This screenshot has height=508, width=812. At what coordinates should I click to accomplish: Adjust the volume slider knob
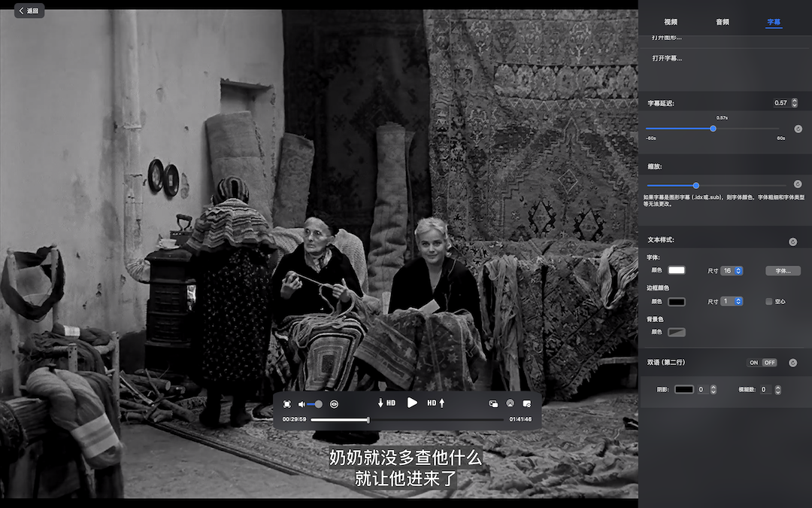click(x=319, y=404)
